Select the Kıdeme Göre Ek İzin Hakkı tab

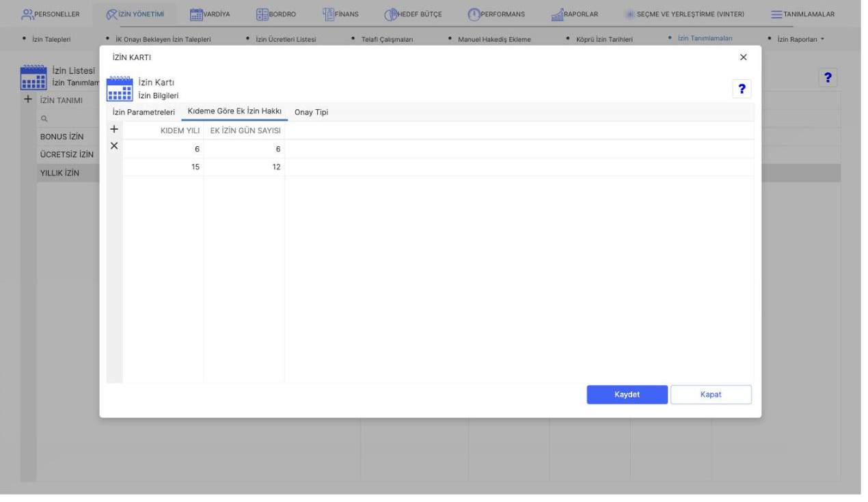(234, 112)
